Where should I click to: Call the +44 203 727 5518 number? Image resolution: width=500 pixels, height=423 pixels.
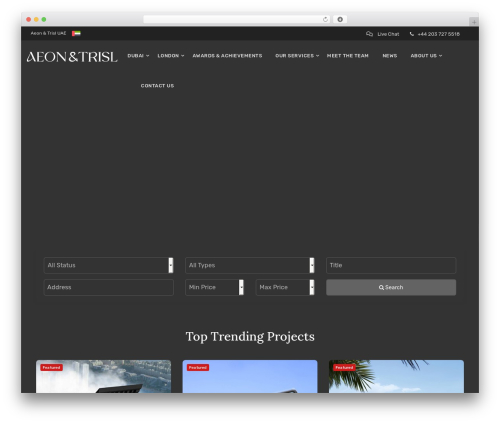point(438,34)
